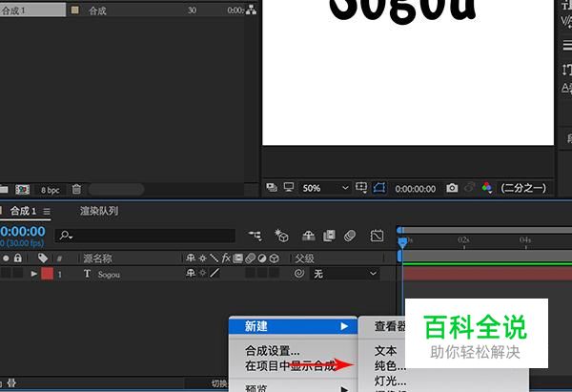This screenshot has width=572, height=392.
Task: Toggle continuous rasterize for Sogou layer
Action: coord(203,273)
